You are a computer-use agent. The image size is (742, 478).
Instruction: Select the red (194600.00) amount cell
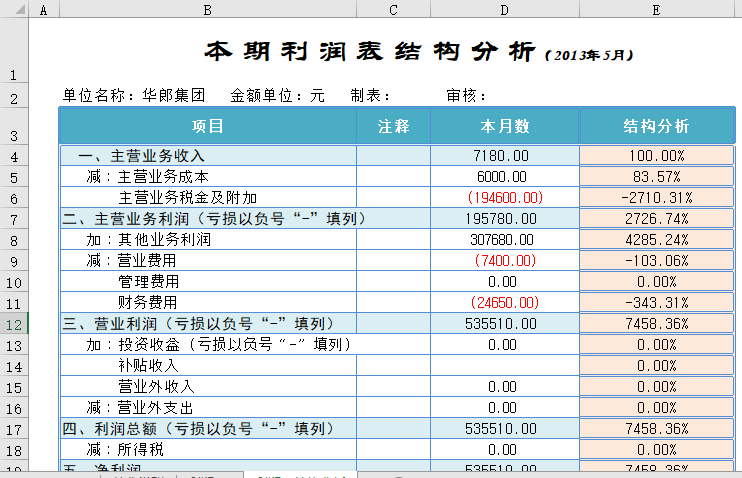click(505, 198)
